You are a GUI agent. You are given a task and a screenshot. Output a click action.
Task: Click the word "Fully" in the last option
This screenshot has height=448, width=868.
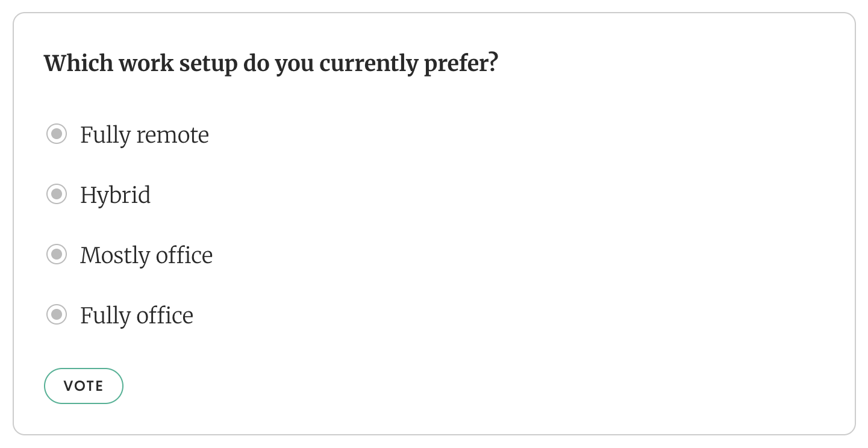pos(105,316)
